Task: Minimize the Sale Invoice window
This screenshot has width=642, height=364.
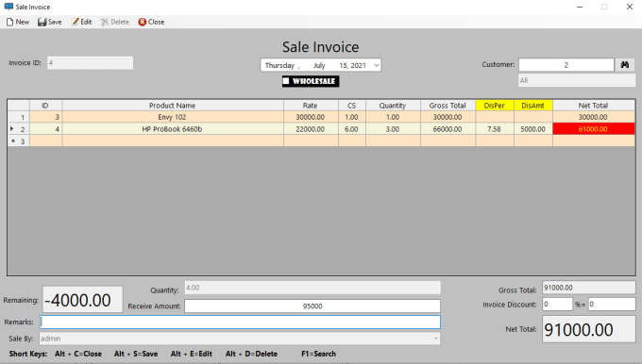Action: [580, 7]
